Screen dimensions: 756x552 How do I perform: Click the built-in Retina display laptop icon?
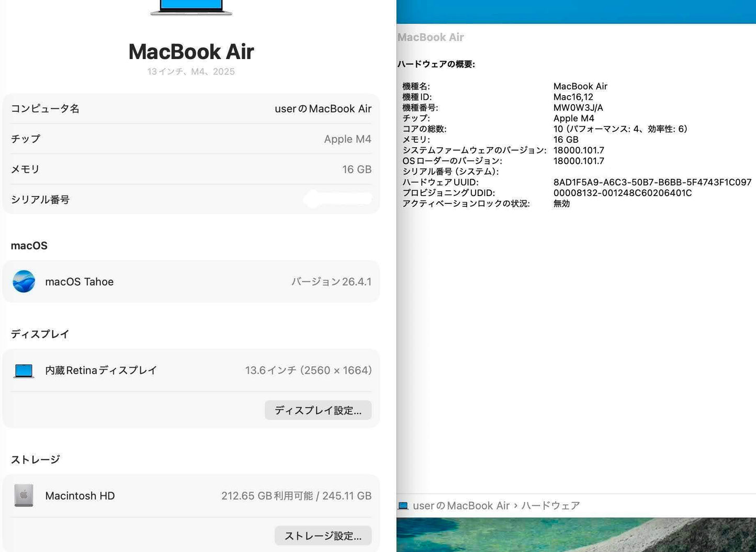click(x=24, y=371)
